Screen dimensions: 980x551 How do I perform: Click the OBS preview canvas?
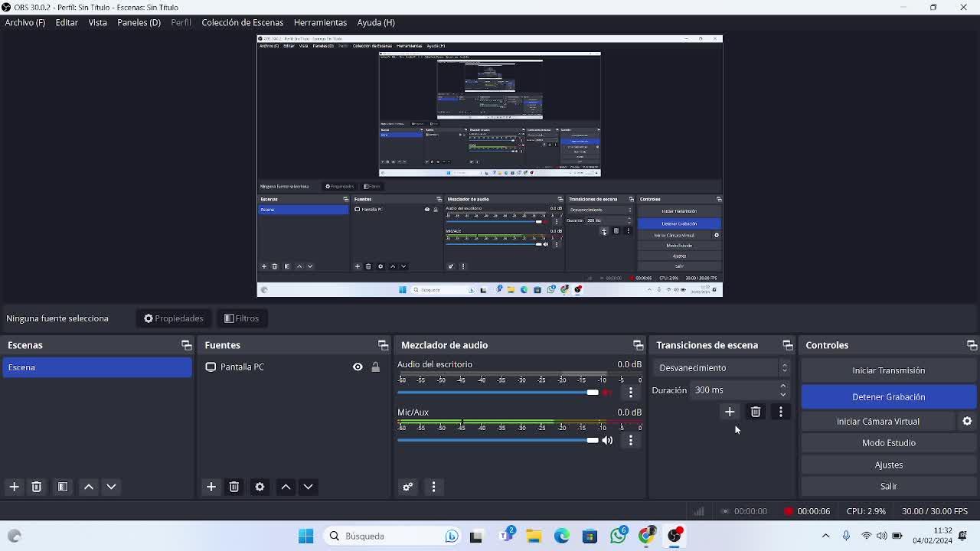coord(489,166)
